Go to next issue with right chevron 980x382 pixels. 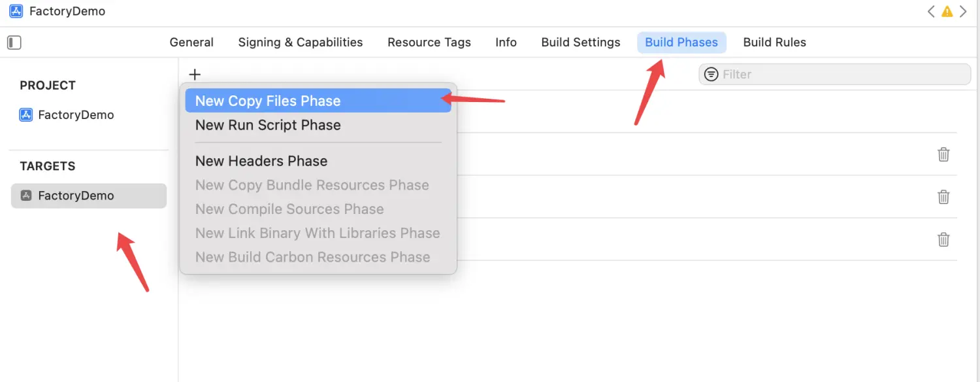pos(963,12)
